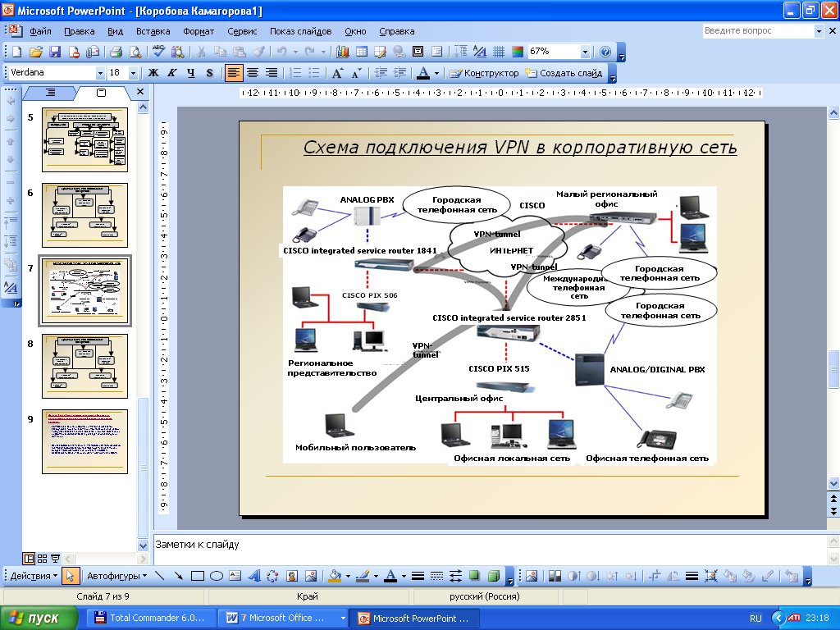
Task: Decrease font size icon
Action: click(x=357, y=73)
